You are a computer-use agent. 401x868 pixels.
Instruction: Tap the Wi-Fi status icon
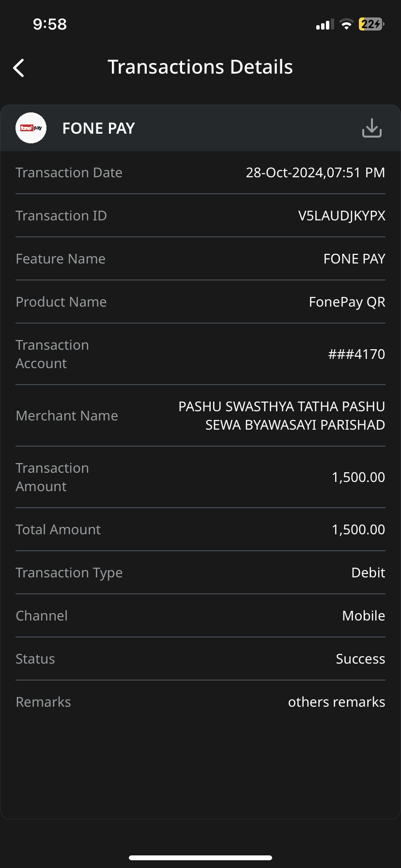(346, 24)
